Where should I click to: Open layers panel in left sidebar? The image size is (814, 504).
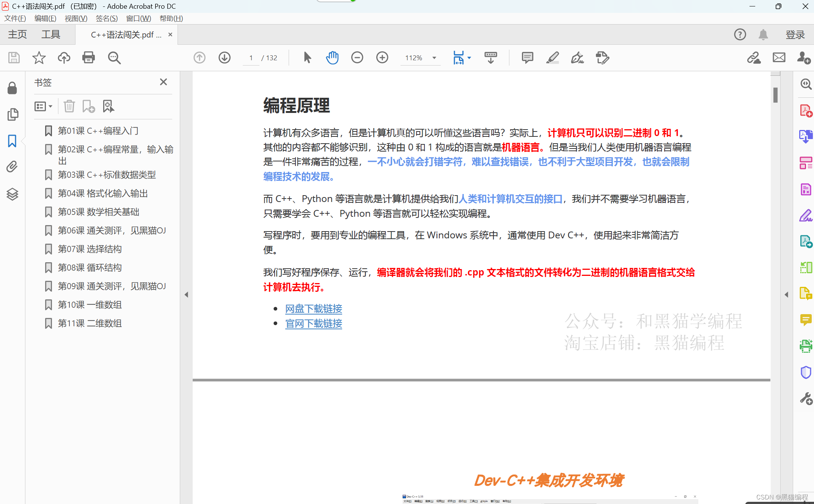pos(12,194)
